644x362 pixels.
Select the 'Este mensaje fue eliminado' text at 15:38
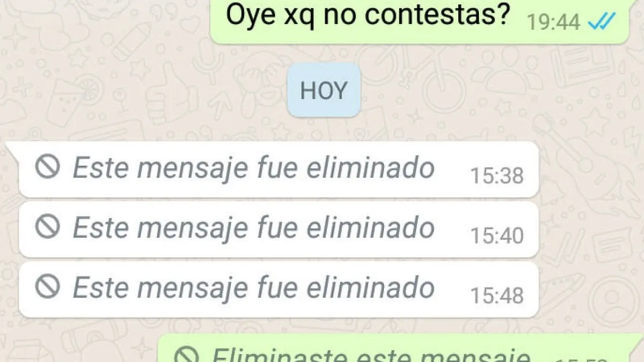click(253, 168)
